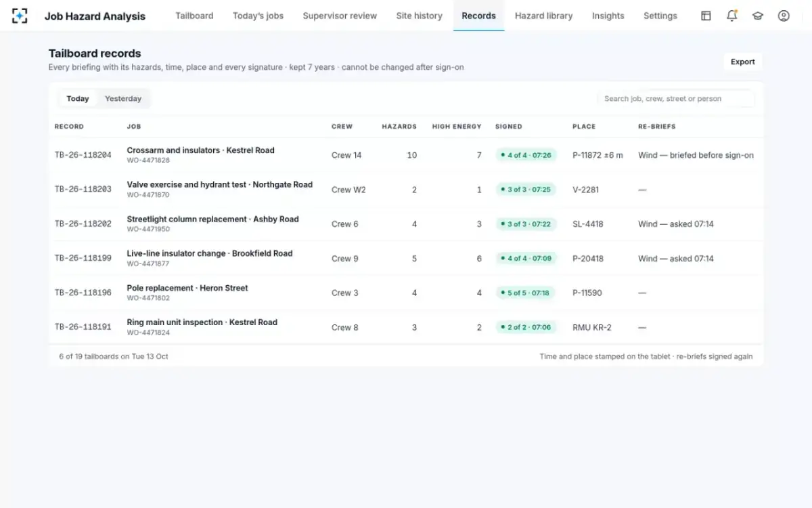
Task: Go to the Tailboard tab
Action: [194, 16]
